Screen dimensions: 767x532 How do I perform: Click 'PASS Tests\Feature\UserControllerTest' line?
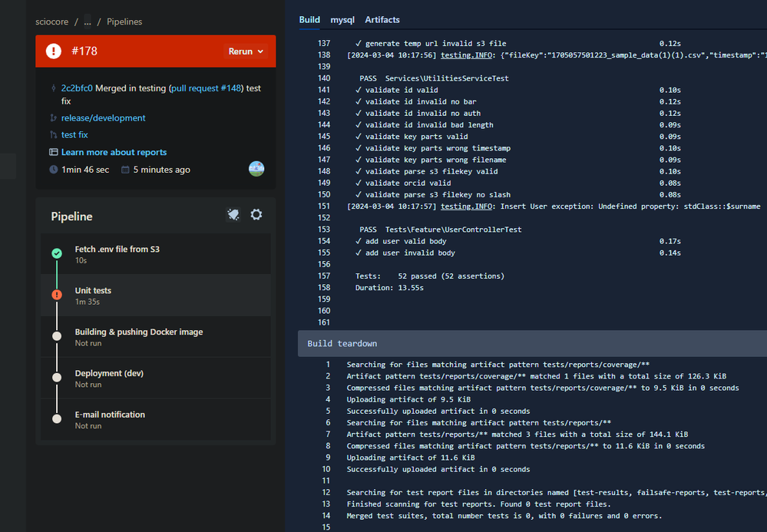(440, 230)
